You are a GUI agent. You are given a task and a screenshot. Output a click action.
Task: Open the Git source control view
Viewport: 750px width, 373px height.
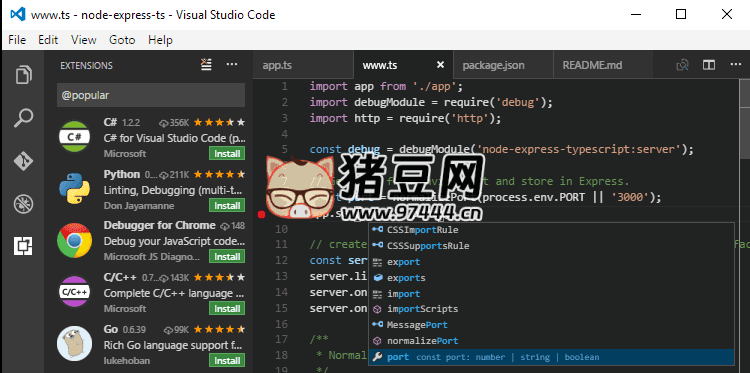click(x=23, y=161)
